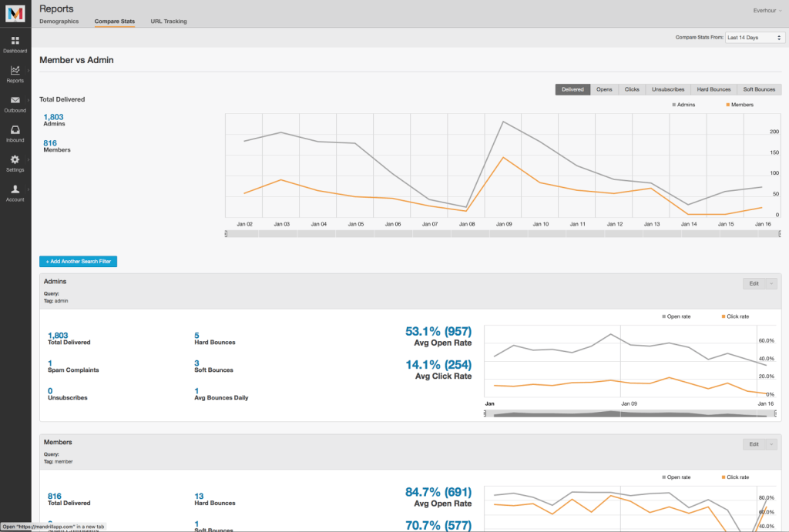The image size is (789, 532).
Task: Open the Inbound mail section
Action: (15, 134)
